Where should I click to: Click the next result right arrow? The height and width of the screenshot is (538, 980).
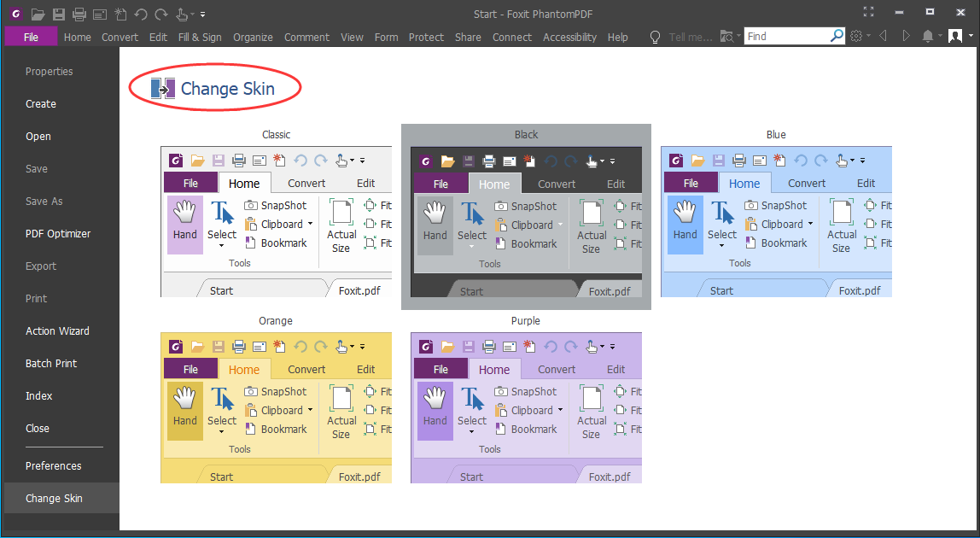pos(906,36)
